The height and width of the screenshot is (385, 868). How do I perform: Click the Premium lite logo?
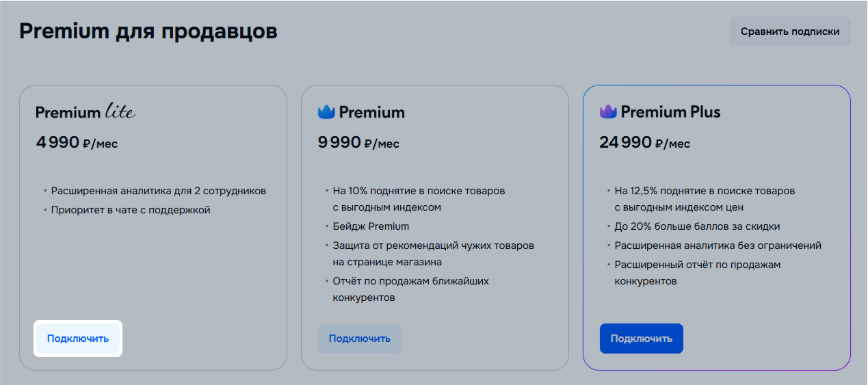pyautogui.click(x=86, y=111)
